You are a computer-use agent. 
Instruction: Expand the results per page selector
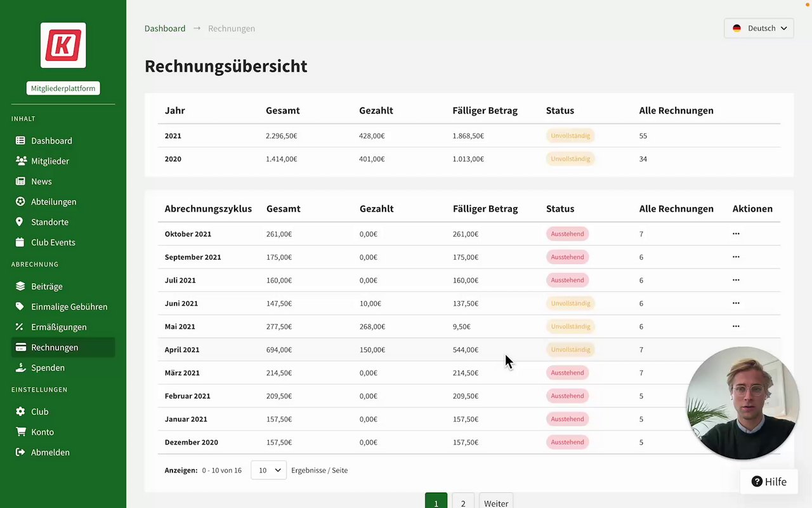coord(269,471)
